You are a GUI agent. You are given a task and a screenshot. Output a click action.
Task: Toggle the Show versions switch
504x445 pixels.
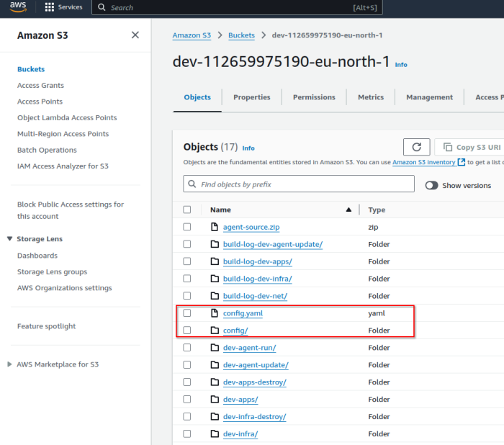click(x=432, y=185)
